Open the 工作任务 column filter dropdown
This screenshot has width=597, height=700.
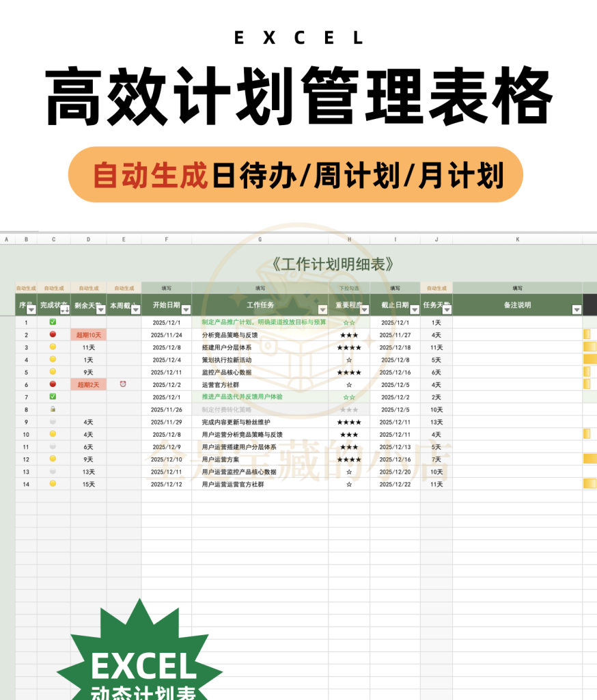tap(323, 310)
